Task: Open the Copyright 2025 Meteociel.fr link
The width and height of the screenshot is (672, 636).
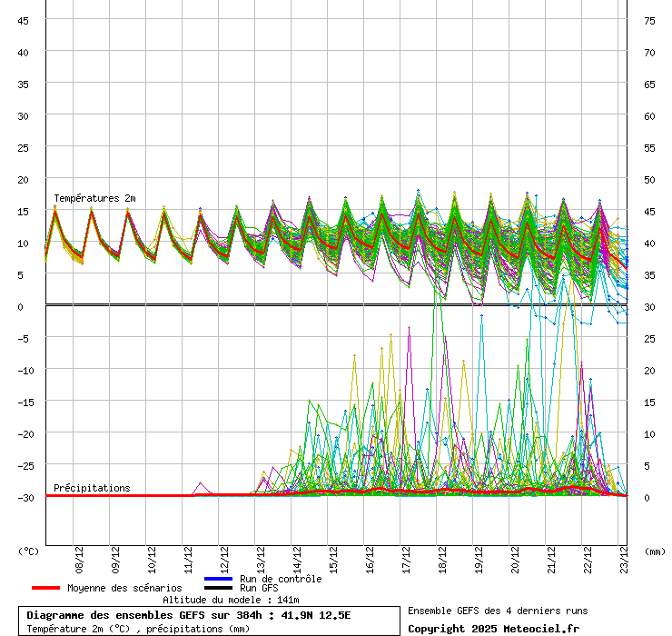Action: pos(493,629)
